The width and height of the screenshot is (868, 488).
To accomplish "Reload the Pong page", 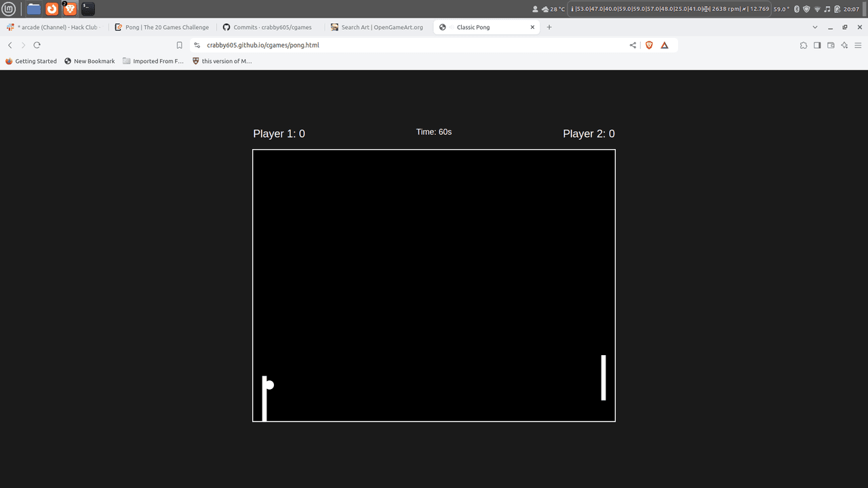I will tap(37, 45).
